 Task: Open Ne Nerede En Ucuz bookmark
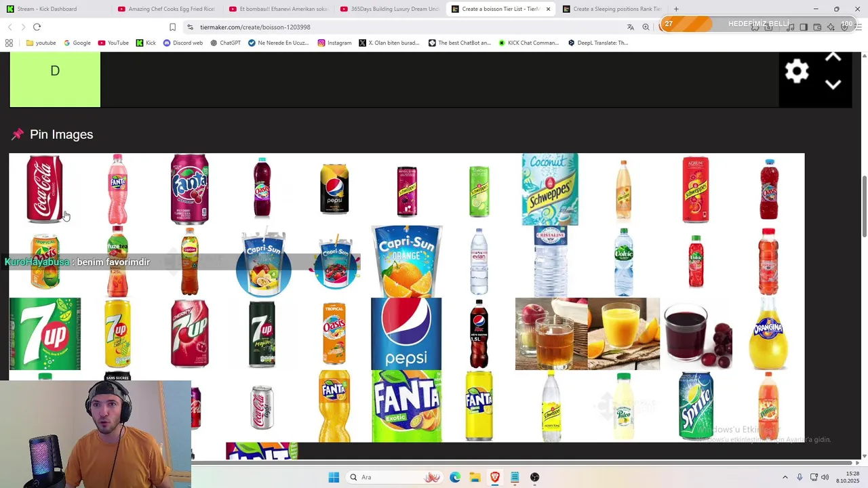[x=278, y=43]
